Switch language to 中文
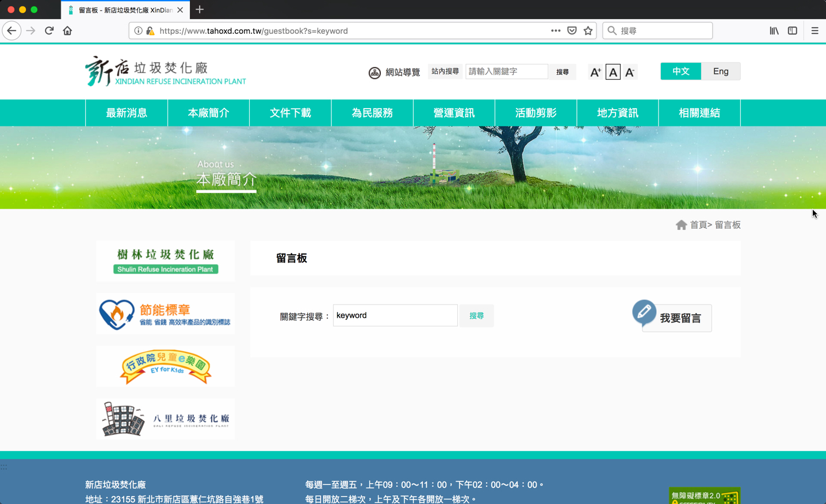Viewport: 826px width, 504px height. pos(680,71)
